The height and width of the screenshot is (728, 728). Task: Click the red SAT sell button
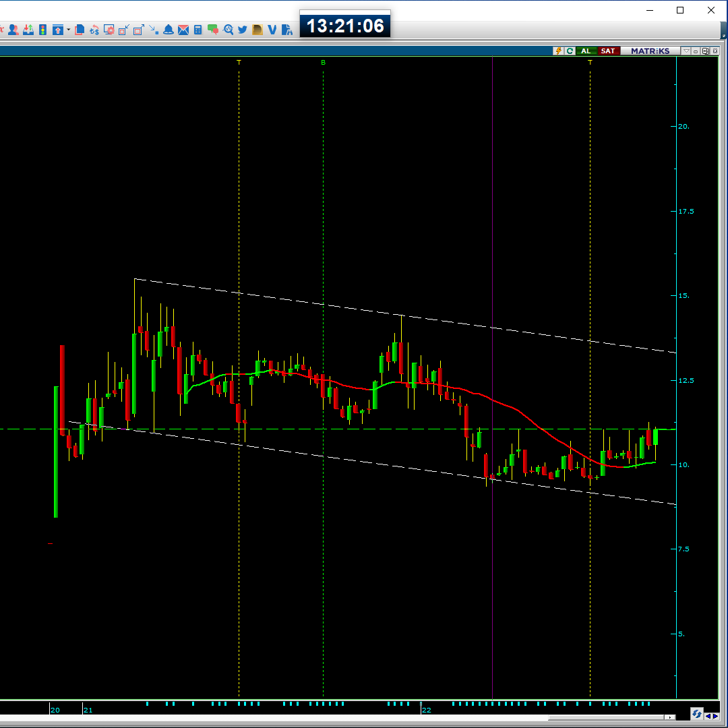[x=608, y=51]
